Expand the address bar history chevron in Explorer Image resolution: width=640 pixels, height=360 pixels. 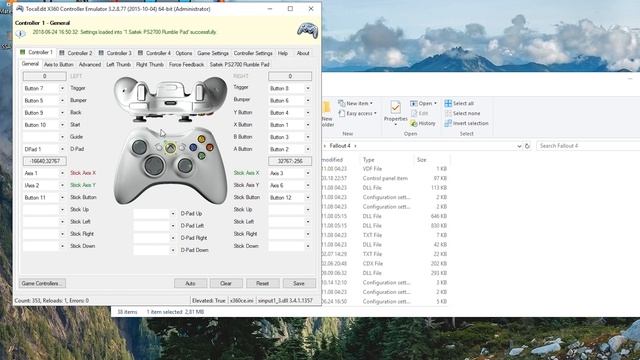coord(519,146)
